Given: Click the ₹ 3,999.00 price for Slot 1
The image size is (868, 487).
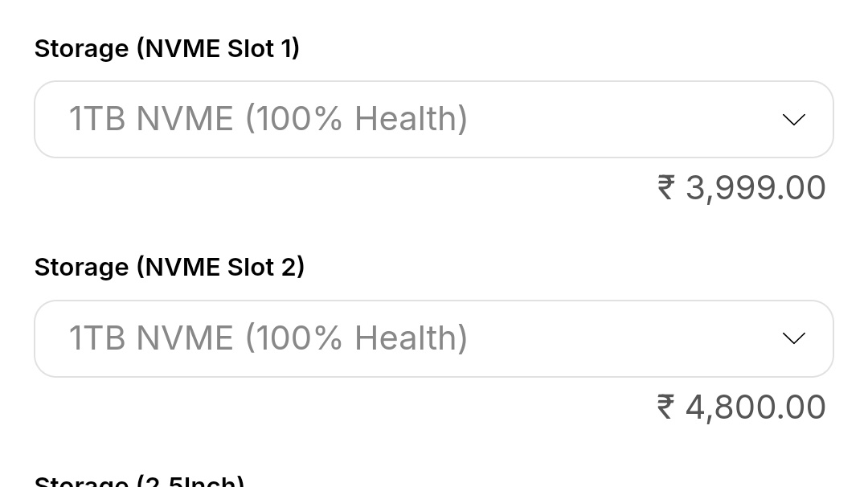Looking at the screenshot, I should pyautogui.click(x=741, y=187).
